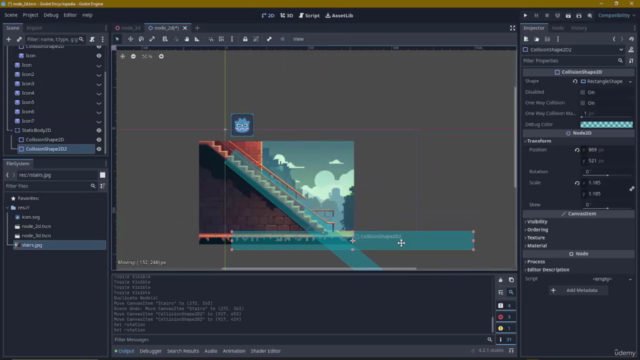Viewport: 640px width, 360px height.
Task: Click the Stop running project icon
Action: pos(547,16)
